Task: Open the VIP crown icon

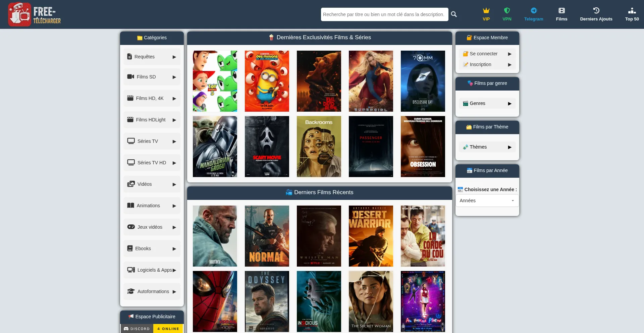Action: coord(486,10)
